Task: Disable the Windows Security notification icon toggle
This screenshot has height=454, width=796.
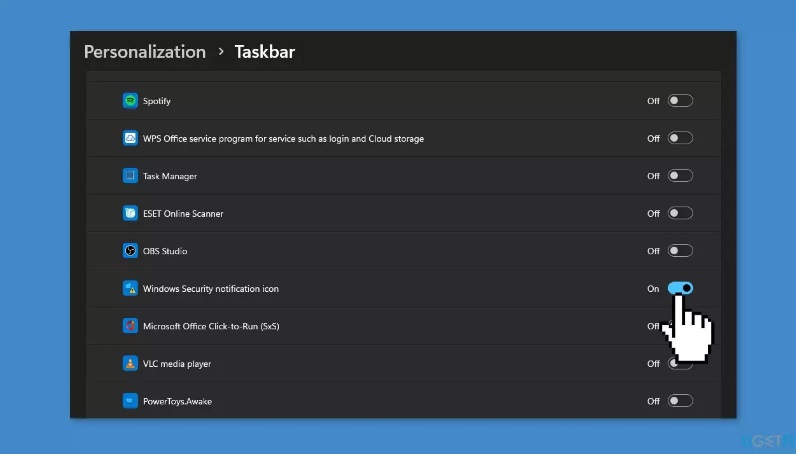Action: coord(680,288)
